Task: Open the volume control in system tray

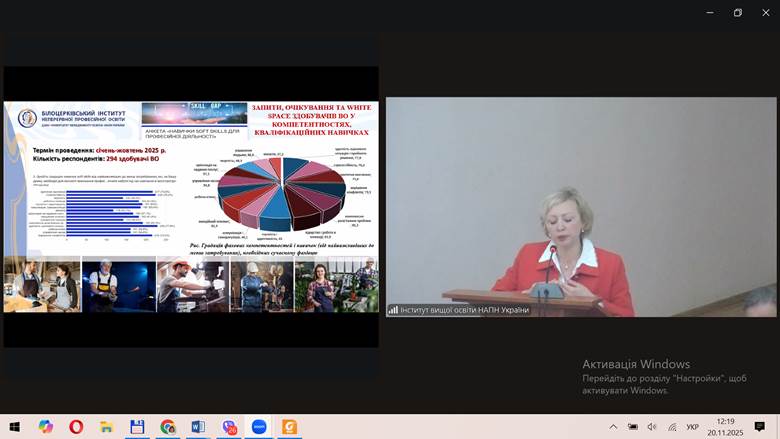Action: point(651,427)
